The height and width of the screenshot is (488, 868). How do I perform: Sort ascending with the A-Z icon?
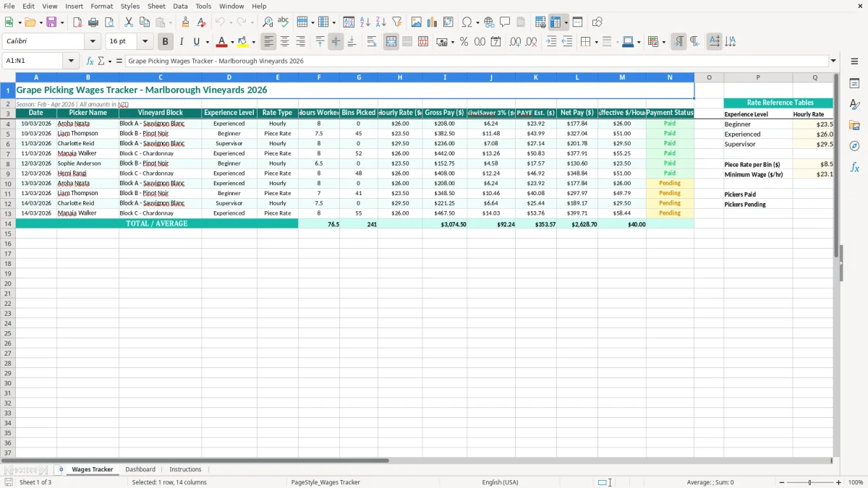pos(365,22)
